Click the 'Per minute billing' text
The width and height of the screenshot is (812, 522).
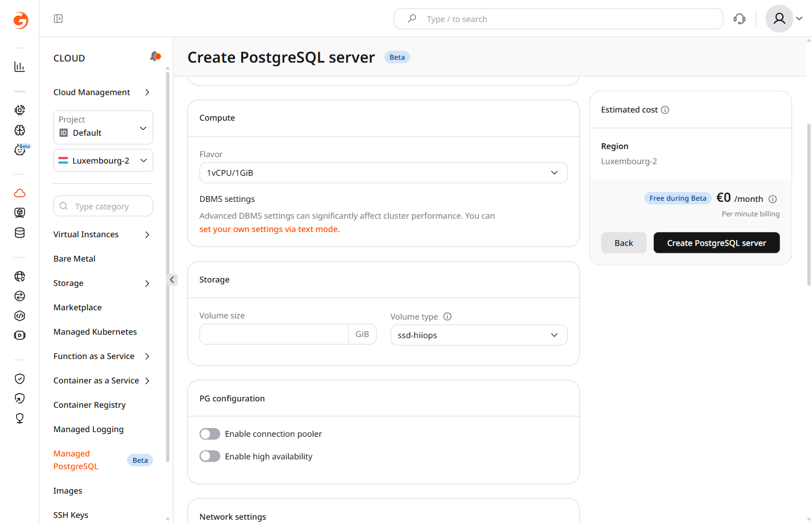click(x=751, y=214)
